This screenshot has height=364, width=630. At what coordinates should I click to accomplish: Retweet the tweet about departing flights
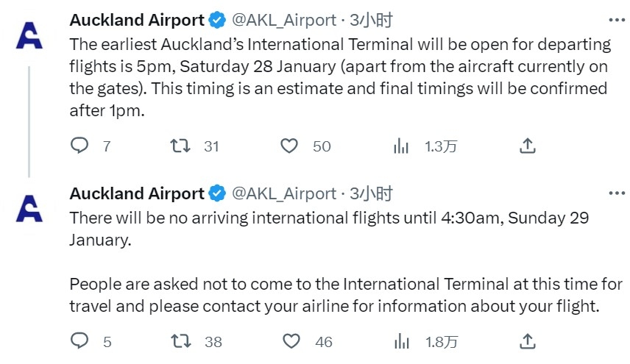coord(179,146)
